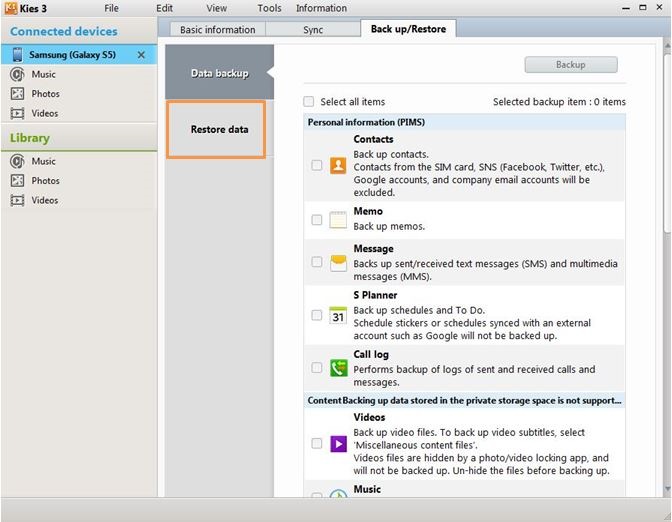This screenshot has height=522, width=672.
Task: Click the Personal information (PIMS) header
Action: [x=465, y=122]
